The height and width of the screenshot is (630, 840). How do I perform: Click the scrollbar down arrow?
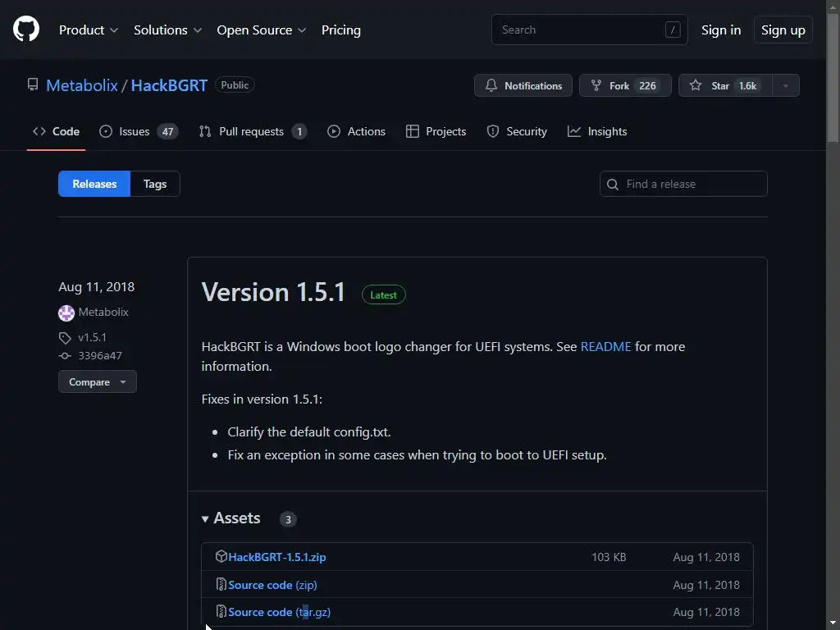point(833,623)
